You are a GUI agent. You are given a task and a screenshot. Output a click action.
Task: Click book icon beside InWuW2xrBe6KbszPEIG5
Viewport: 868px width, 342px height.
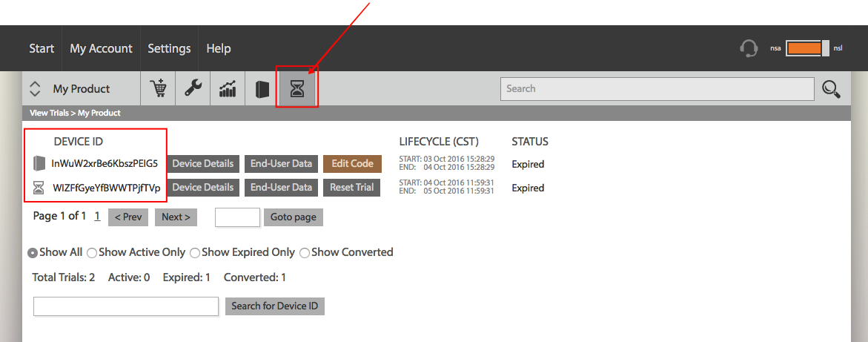(x=39, y=163)
